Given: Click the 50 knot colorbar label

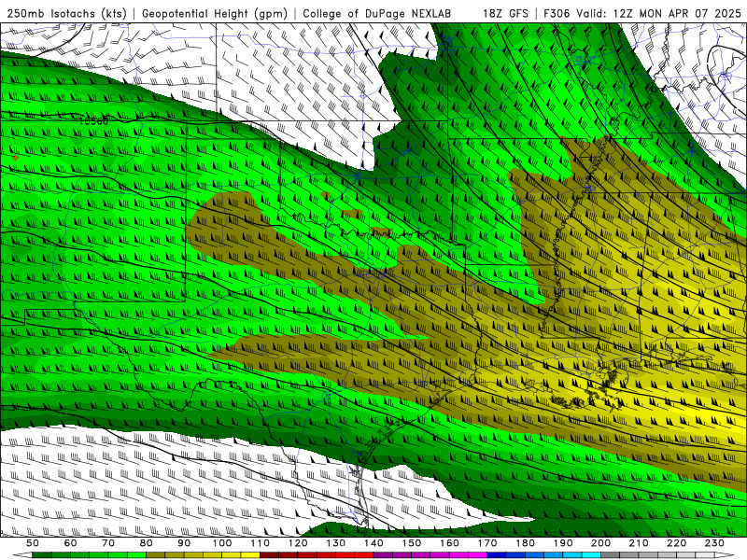Looking at the screenshot, I should (33, 543).
